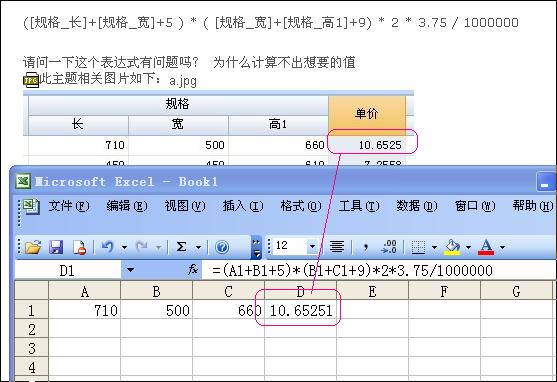Click the Permission document icon in toolbar

tap(79, 247)
